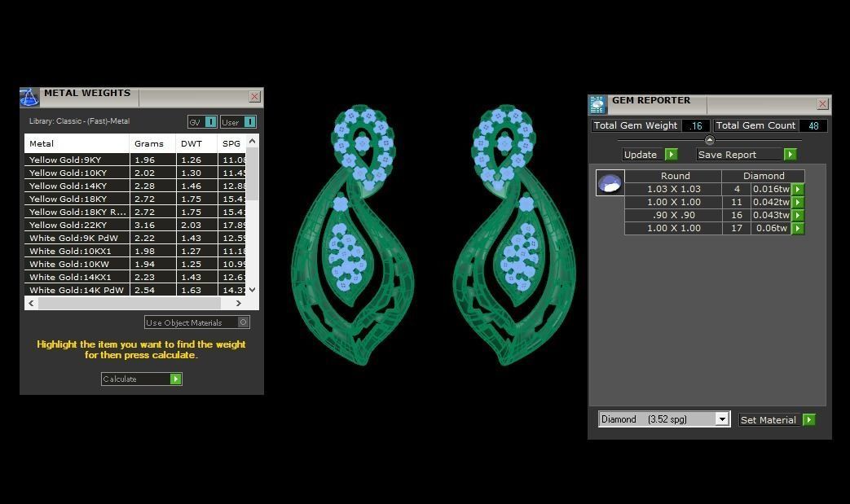The image size is (850, 504).
Task: Click the SPG column header
Action: [231, 143]
